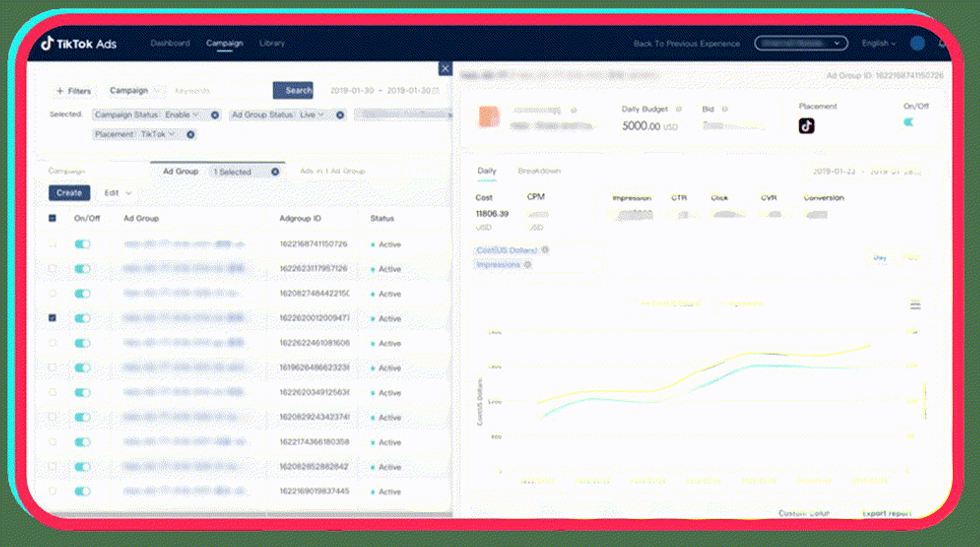The width and height of the screenshot is (980, 547).
Task: Click the Create button
Action: click(69, 193)
